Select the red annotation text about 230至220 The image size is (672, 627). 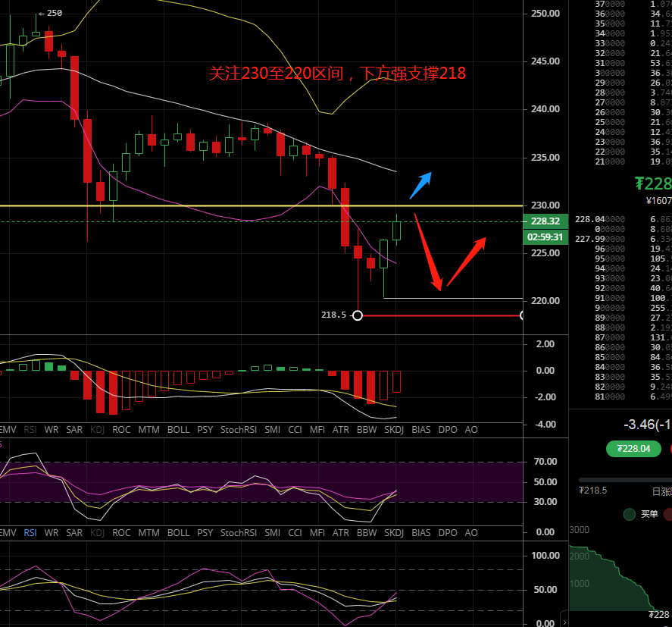pos(337,74)
